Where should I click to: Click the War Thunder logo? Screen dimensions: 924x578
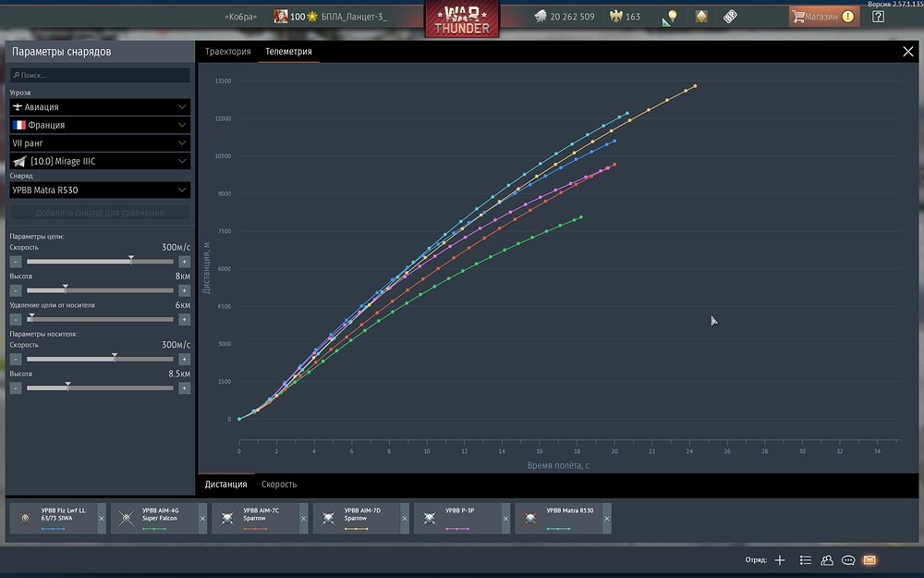point(462,19)
